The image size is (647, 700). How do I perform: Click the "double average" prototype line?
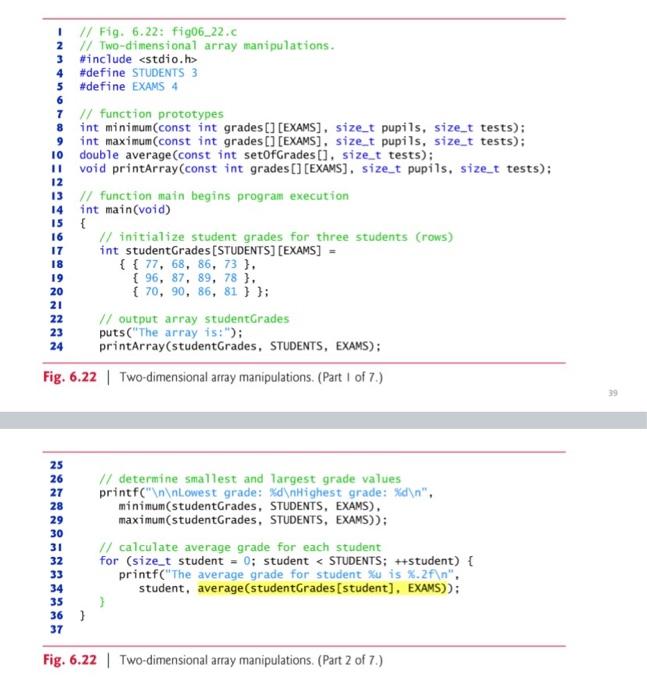(256, 155)
